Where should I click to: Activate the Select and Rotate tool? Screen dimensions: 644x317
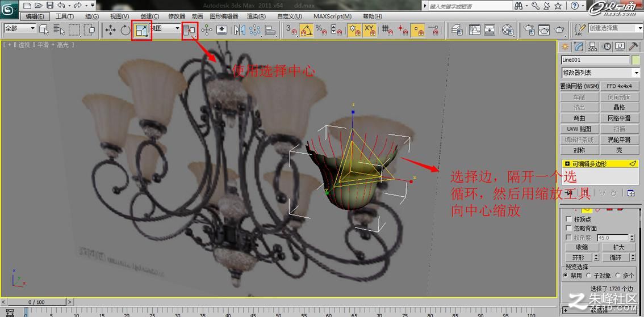126,29
